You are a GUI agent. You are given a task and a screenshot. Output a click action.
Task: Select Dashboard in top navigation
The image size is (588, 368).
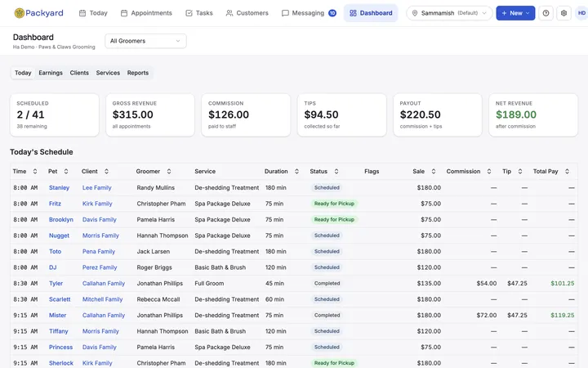click(x=371, y=13)
